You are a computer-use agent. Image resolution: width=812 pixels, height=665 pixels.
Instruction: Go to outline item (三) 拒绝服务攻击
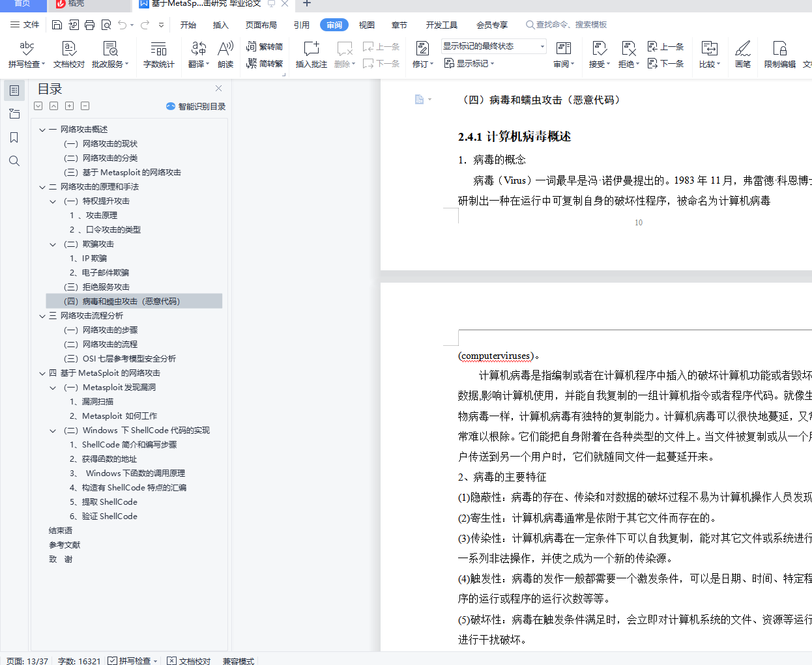click(96, 287)
